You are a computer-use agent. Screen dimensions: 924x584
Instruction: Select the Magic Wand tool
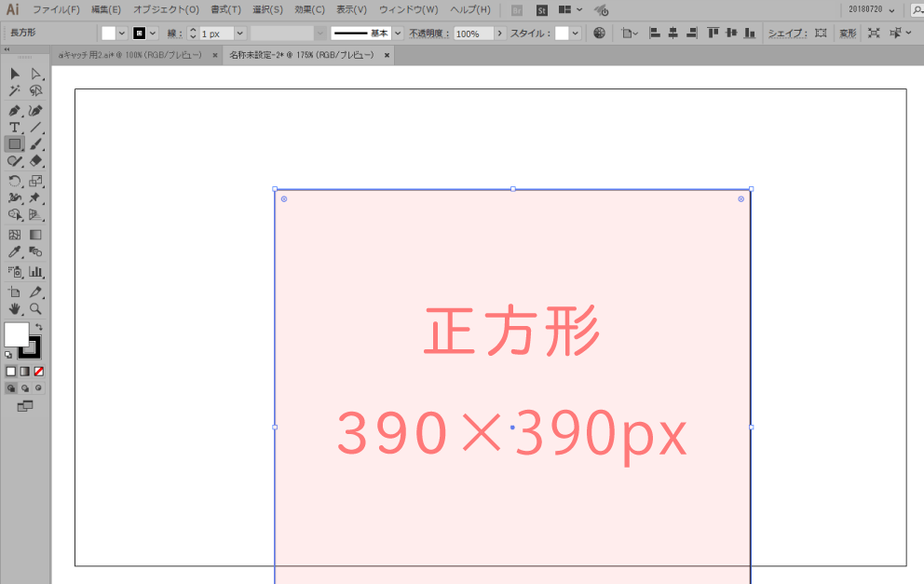[15, 90]
